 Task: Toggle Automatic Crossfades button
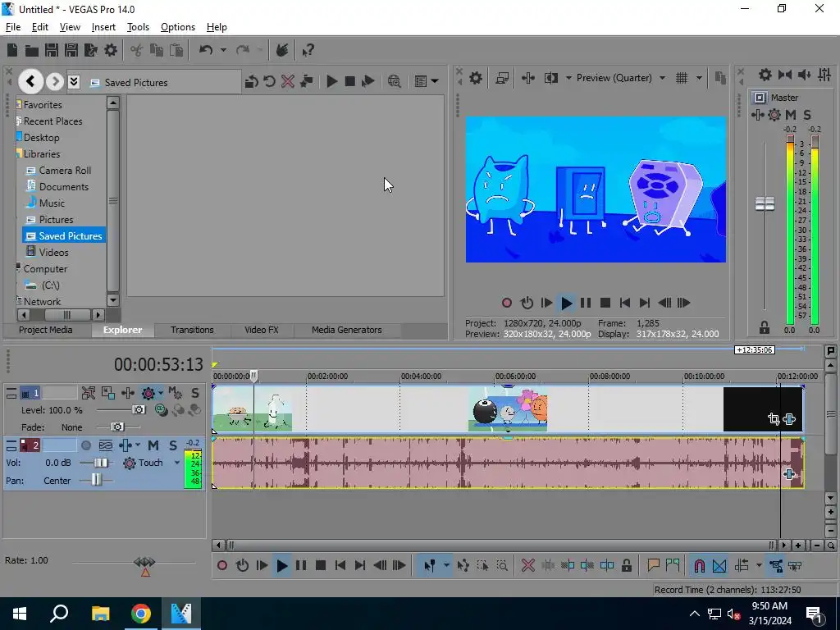pos(719,565)
